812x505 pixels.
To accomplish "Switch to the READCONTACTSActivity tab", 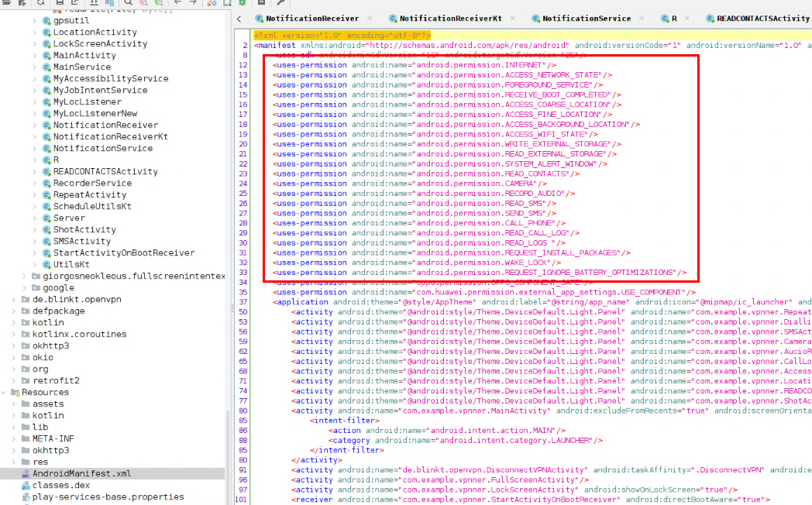I will point(762,18).
